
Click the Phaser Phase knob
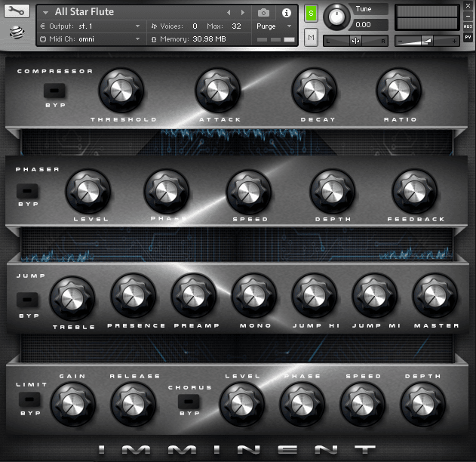[167, 192]
